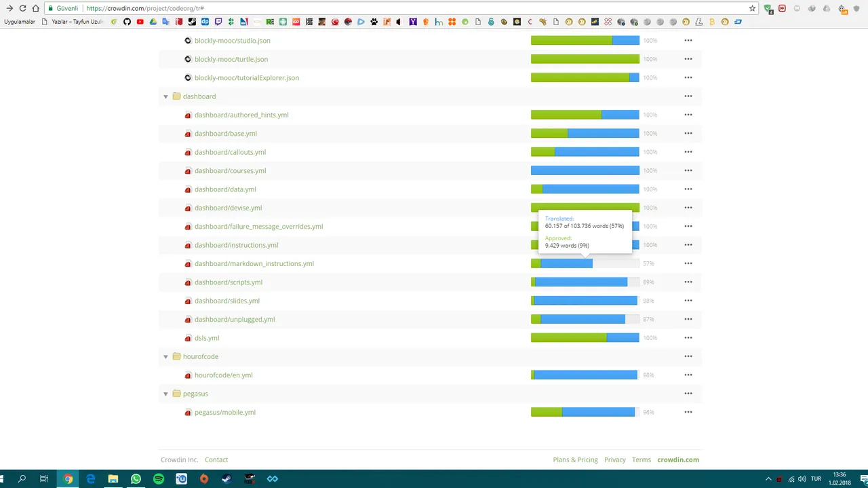Image resolution: width=868 pixels, height=488 pixels.
Task: Open options menu for hourofcode/en.yml
Action: click(688, 375)
